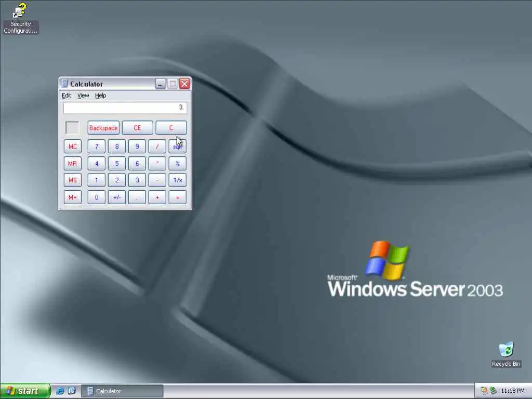Click calculator digit 4 button
532x399 pixels.
click(x=97, y=164)
